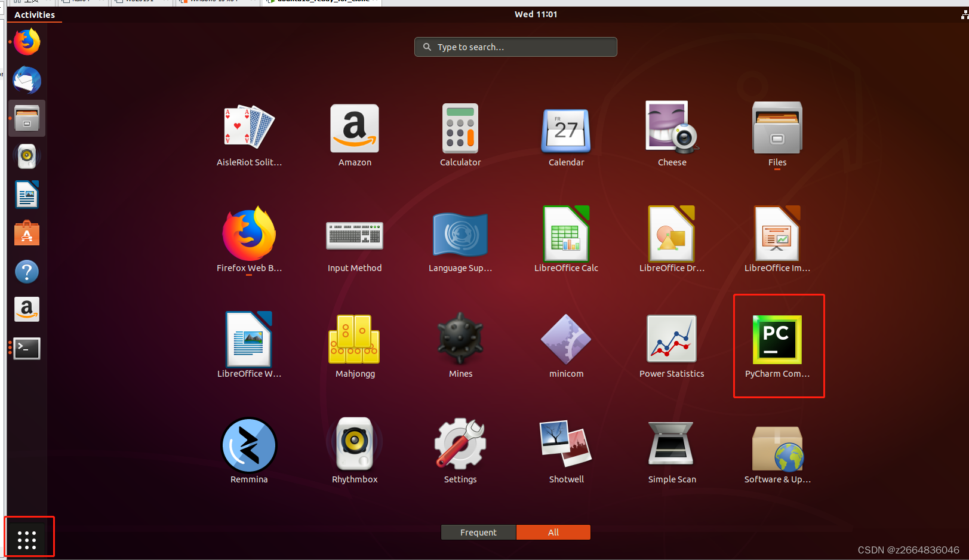The height and width of the screenshot is (560, 969).
Task: Launch the minicom app
Action: (566, 346)
